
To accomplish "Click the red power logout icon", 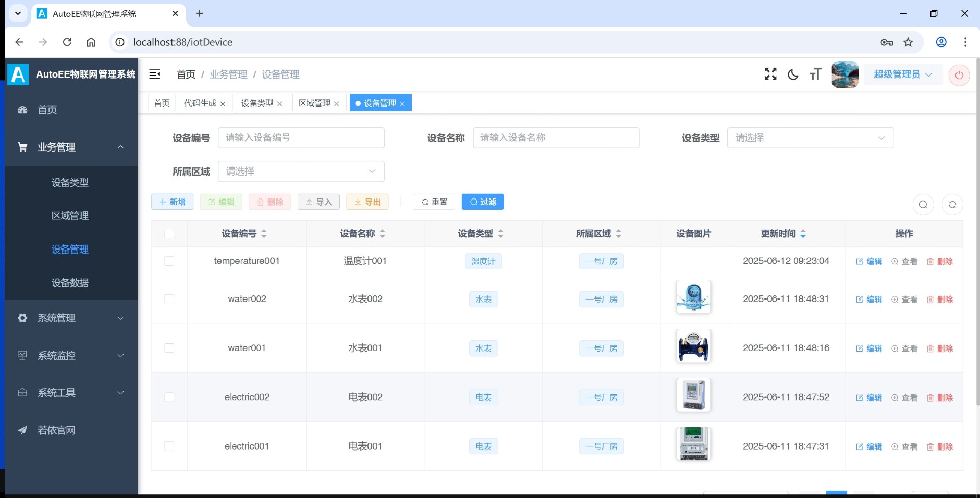I will (959, 75).
